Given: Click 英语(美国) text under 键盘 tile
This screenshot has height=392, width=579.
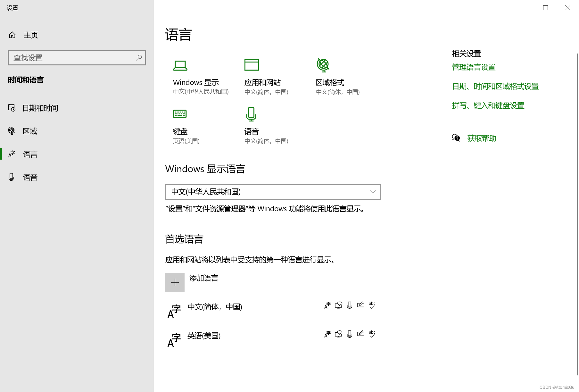Looking at the screenshot, I should 186,141.
